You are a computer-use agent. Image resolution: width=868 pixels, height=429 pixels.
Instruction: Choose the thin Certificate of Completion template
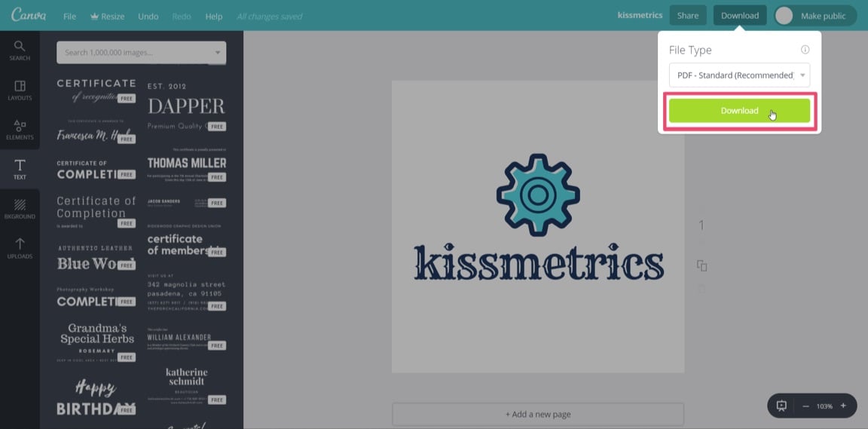point(96,212)
